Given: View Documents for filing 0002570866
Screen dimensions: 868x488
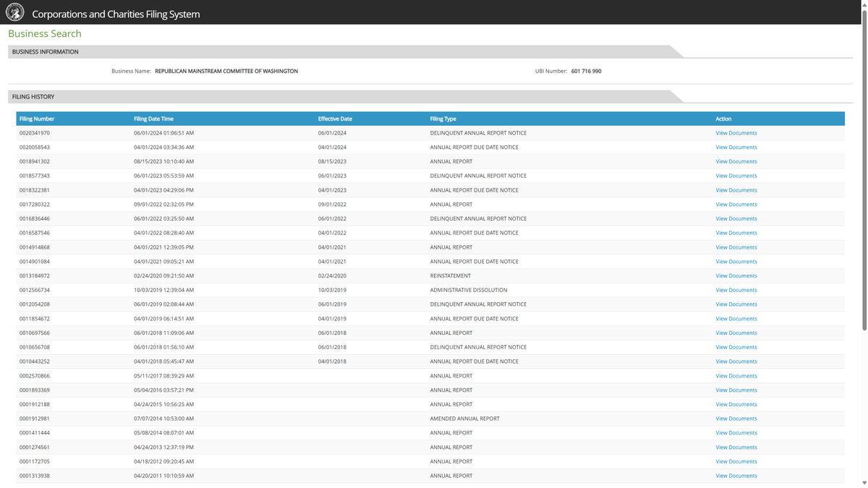Looking at the screenshot, I should coord(736,376).
